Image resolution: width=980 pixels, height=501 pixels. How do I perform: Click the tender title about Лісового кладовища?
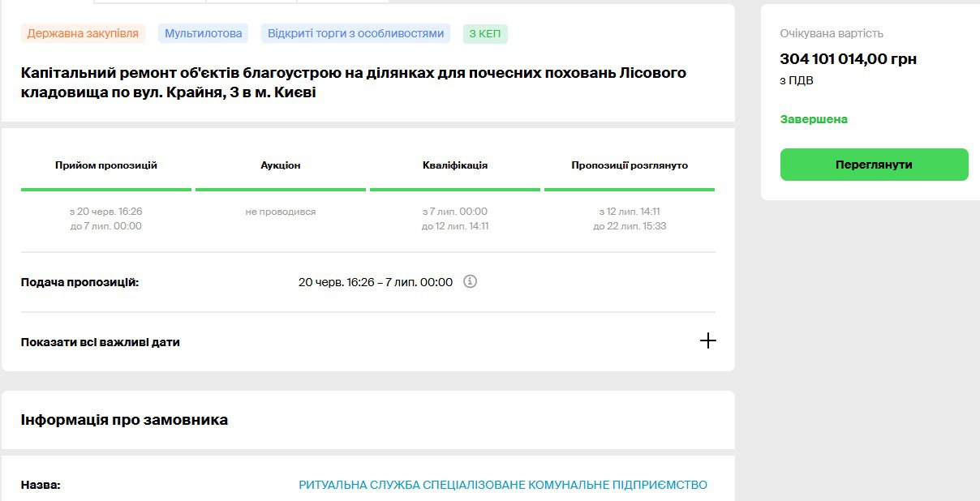[x=353, y=83]
